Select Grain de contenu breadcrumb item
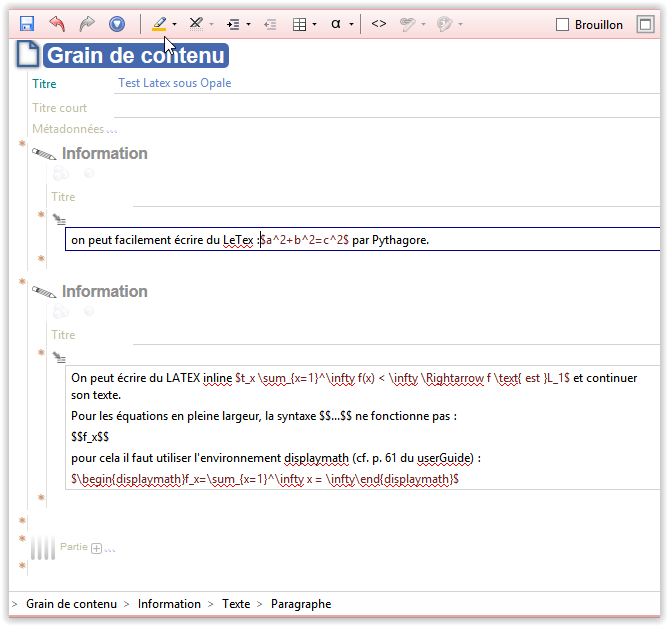This screenshot has width=668, height=626. pos(71,604)
